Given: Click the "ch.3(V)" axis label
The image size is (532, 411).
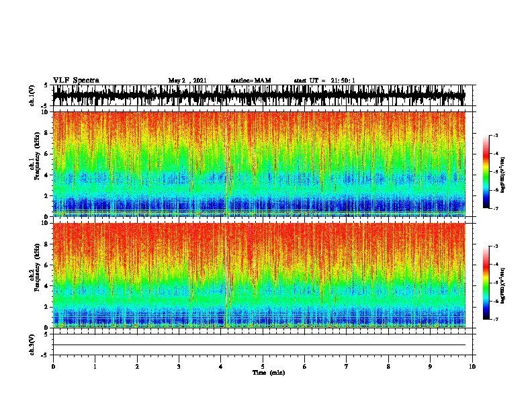Looking at the screenshot, I should [x=32, y=345].
